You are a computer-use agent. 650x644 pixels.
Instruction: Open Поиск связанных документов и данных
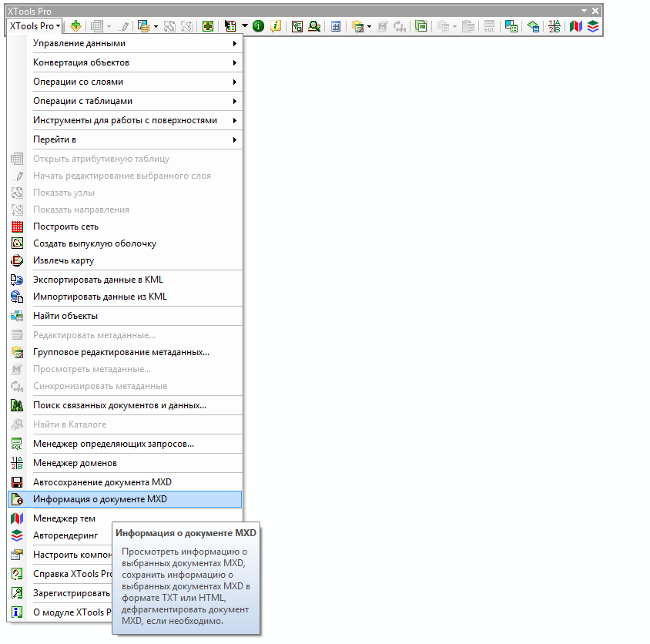[x=125, y=405]
